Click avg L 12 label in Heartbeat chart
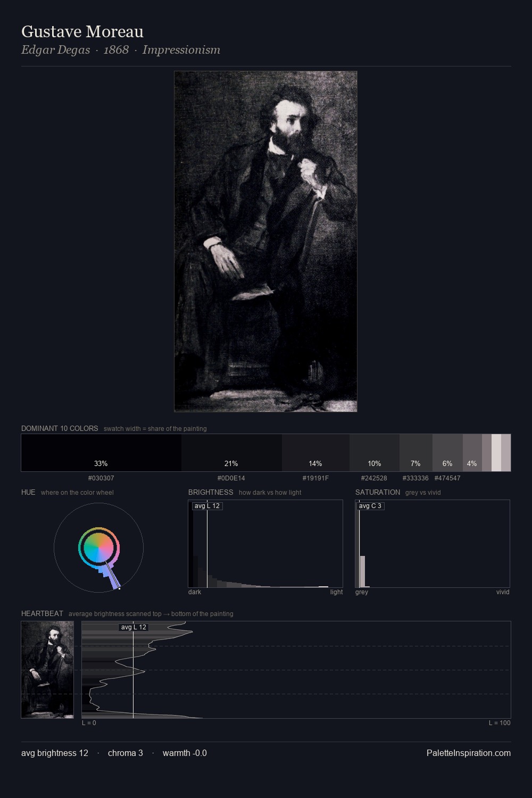This screenshot has width=532, height=798. pyautogui.click(x=134, y=627)
